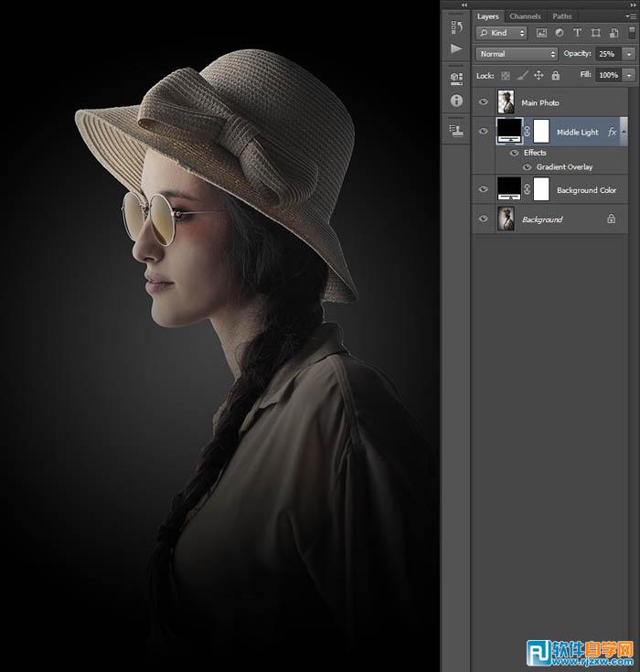Click the lock position move icon
This screenshot has width=640, height=672.
pos(539,75)
